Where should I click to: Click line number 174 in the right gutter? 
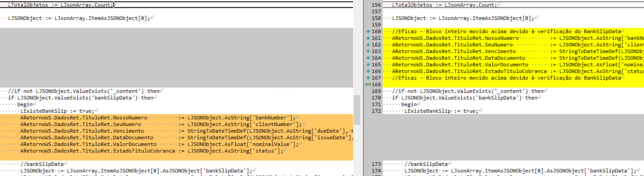pos(377,171)
